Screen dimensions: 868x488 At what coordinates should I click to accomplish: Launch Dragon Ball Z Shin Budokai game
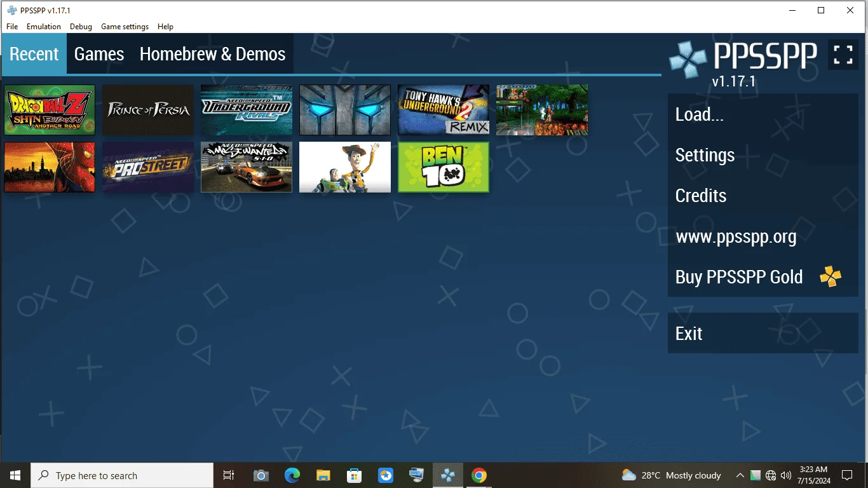[50, 110]
